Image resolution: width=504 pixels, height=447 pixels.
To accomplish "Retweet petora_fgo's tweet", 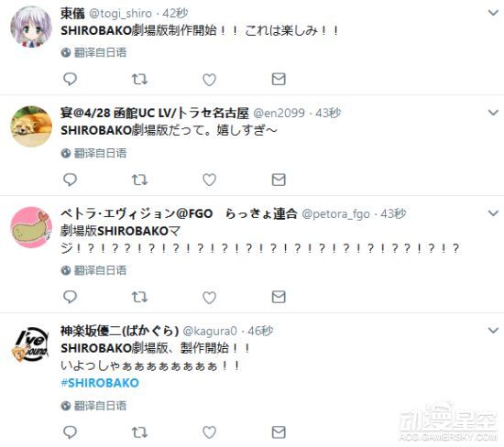I will pyautogui.click(x=139, y=297).
